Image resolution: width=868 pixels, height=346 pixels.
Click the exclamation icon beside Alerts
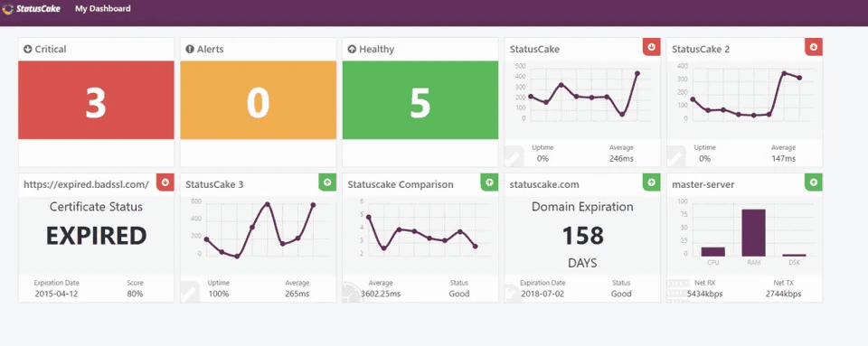190,49
